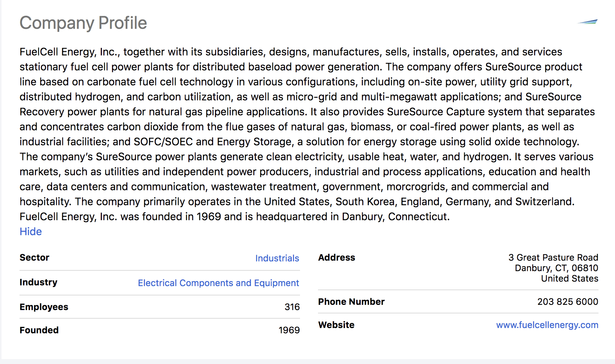Click the Danbury, CT, 06810 address line
The height and width of the screenshot is (364, 615).
(x=556, y=268)
